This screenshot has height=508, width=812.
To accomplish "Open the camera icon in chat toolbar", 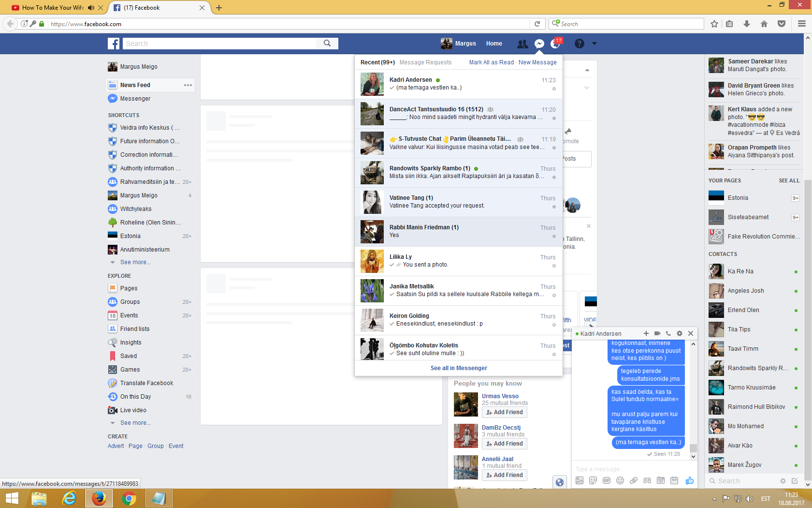I will 661,480.
